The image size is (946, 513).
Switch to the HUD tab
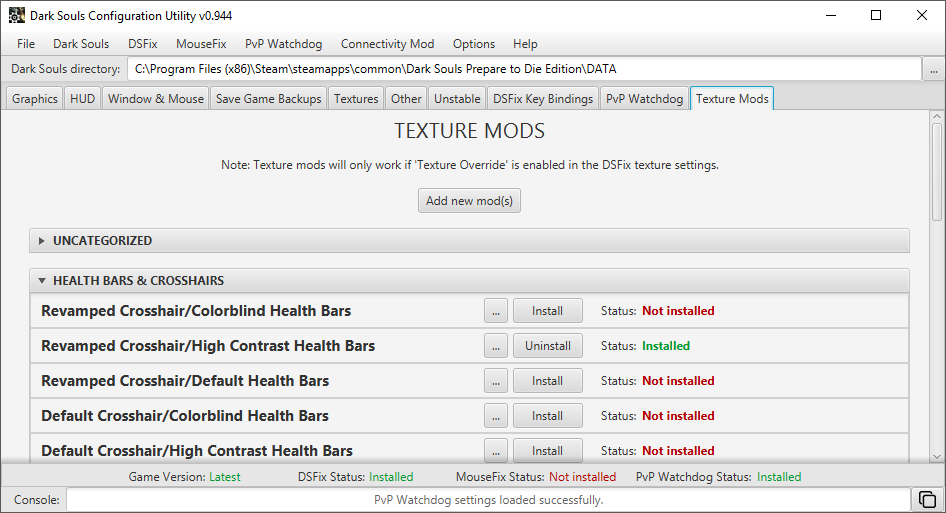coord(82,98)
